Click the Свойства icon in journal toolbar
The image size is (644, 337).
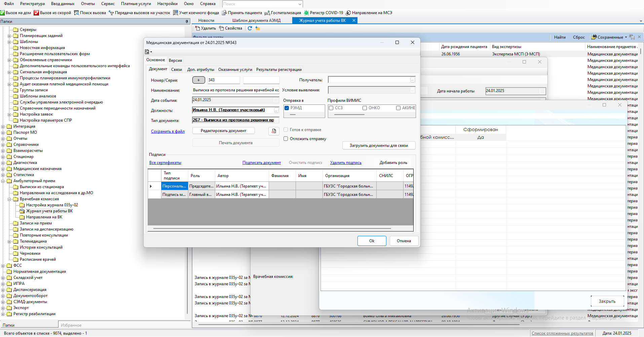tap(221, 28)
